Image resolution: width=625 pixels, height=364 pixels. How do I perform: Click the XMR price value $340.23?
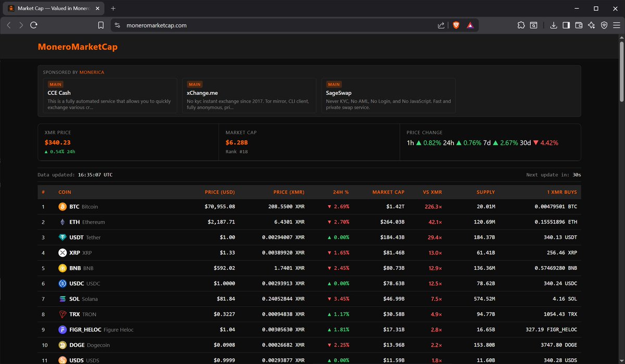[57, 142]
